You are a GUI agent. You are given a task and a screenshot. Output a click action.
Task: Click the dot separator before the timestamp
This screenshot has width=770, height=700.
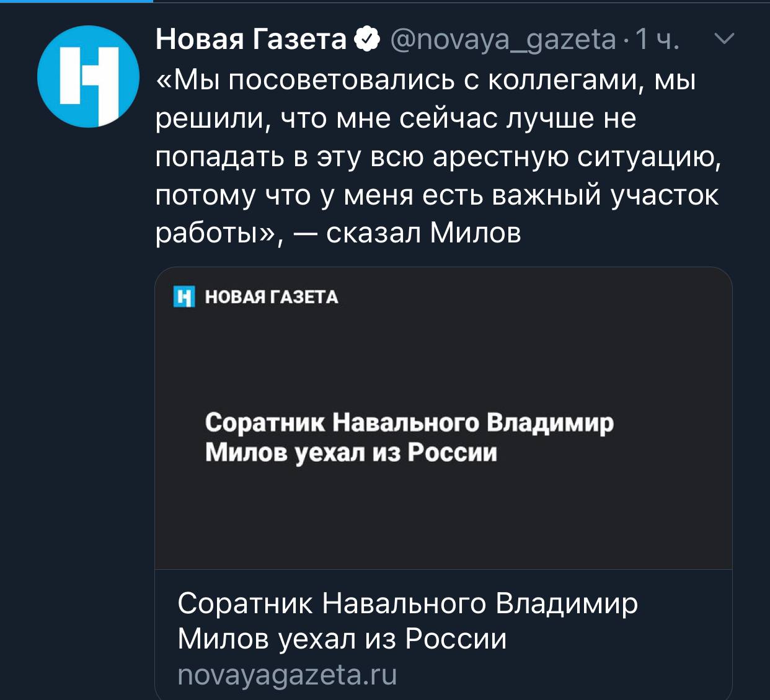coord(627,40)
